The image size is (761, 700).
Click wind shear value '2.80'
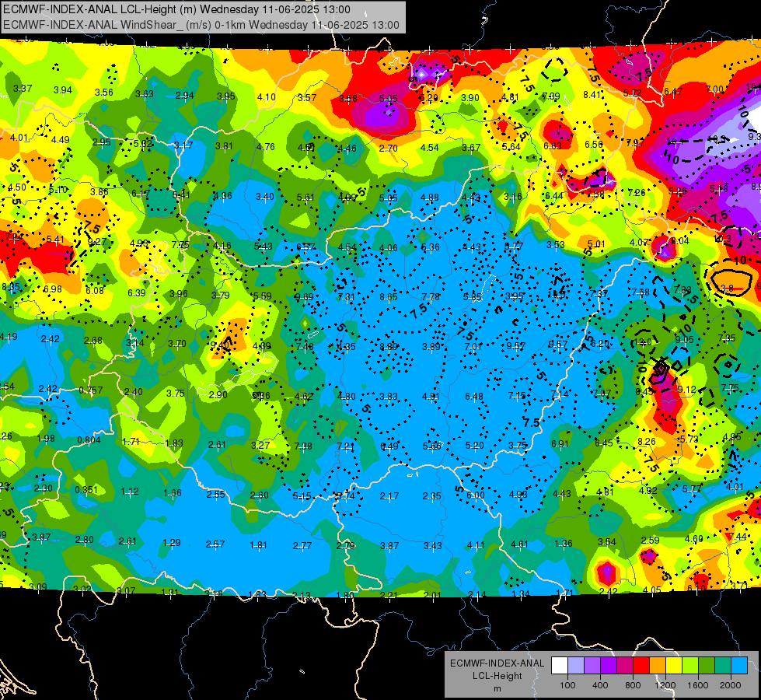[x=85, y=540]
